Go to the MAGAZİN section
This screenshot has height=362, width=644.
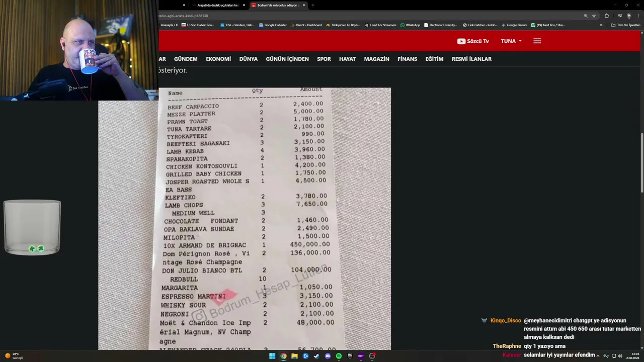377,59
